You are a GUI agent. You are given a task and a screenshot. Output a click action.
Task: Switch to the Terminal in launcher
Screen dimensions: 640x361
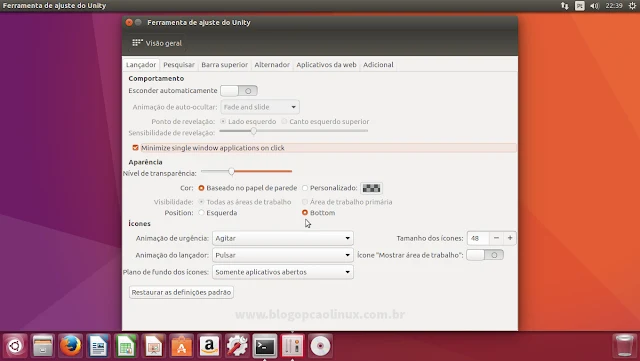265,346
